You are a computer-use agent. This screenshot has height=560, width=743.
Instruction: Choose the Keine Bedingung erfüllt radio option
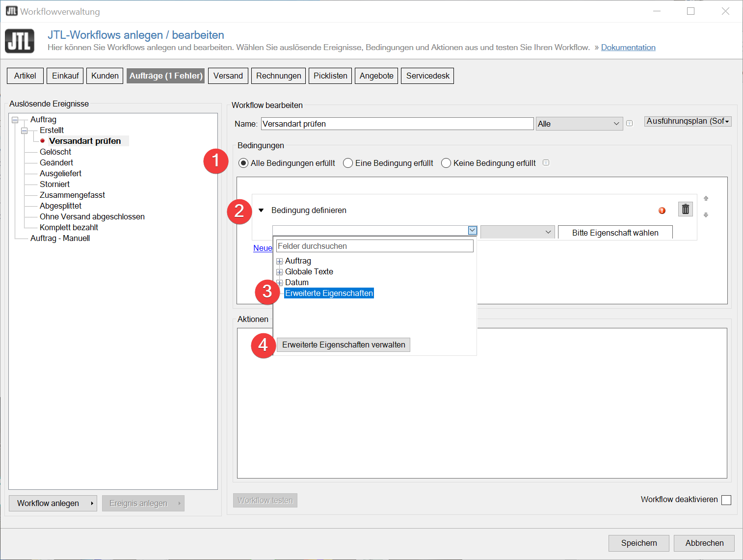click(x=446, y=163)
